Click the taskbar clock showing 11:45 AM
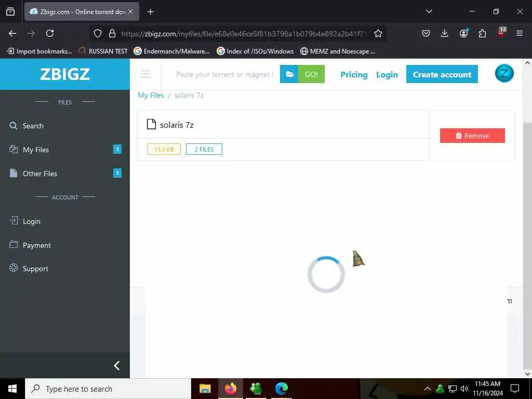 pyautogui.click(x=487, y=389)
